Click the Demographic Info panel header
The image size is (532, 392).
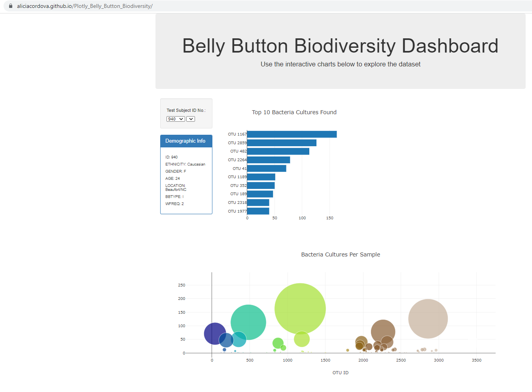pos(186,141)
